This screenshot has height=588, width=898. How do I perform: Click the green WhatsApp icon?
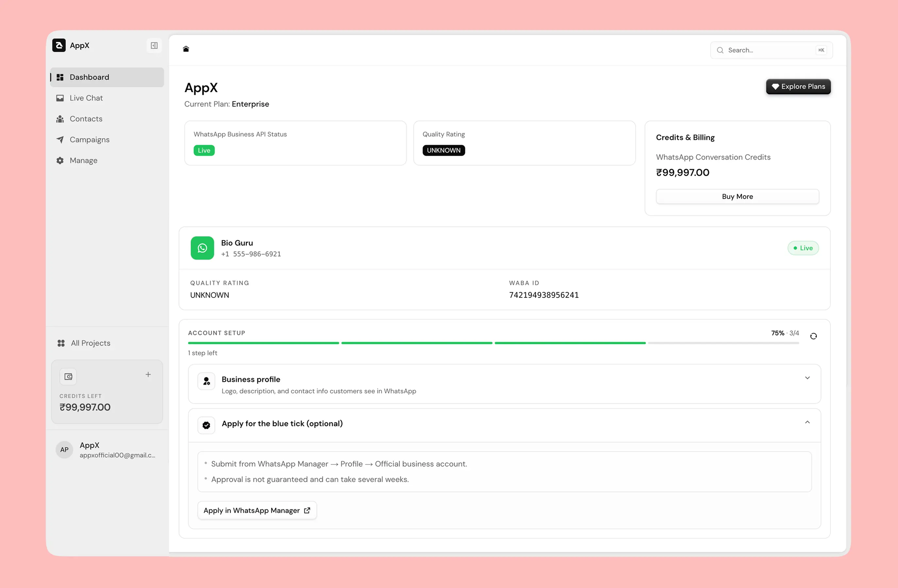[202, 248]
